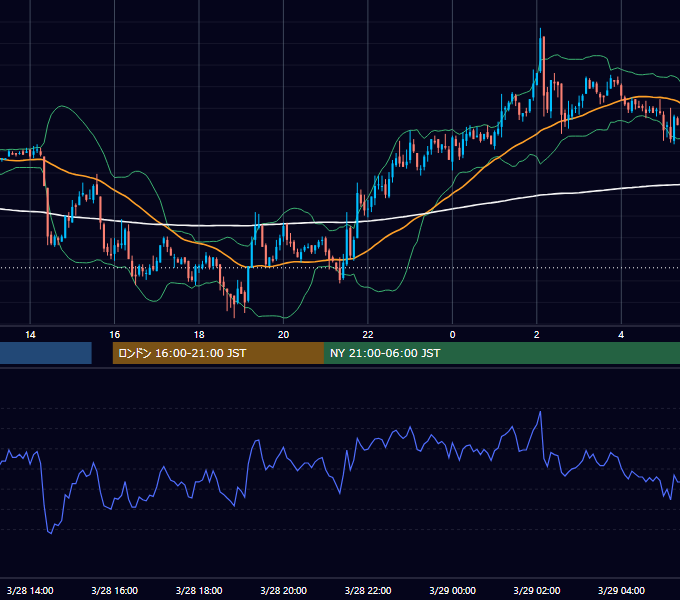Click the 3/28 14:00 time label
The width and height of the screenshot is (680, 600).
pos(30,590)
